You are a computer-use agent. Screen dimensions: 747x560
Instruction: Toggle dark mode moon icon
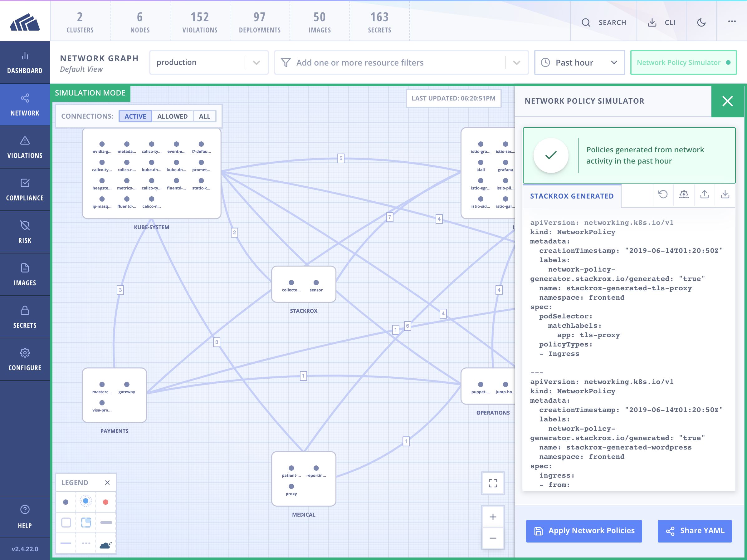tap(701, 22)
